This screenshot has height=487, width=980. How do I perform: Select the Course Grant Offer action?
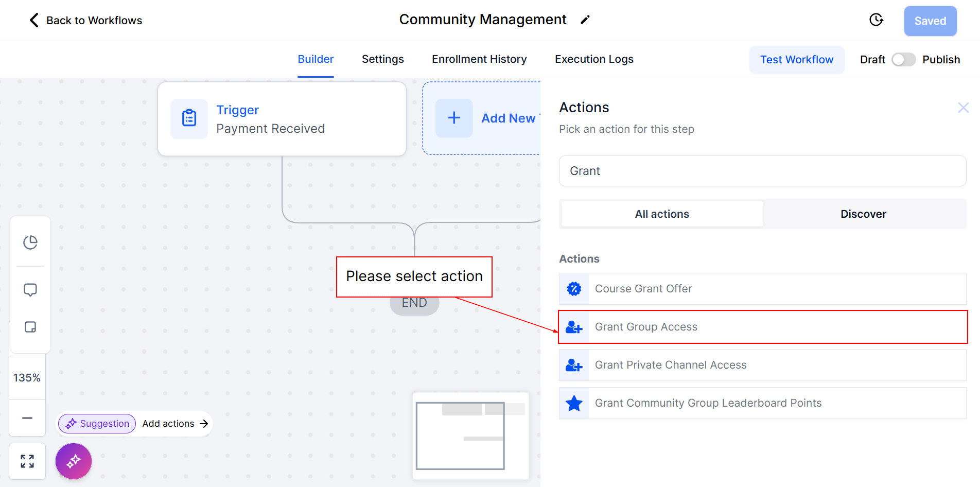(763, 289)
